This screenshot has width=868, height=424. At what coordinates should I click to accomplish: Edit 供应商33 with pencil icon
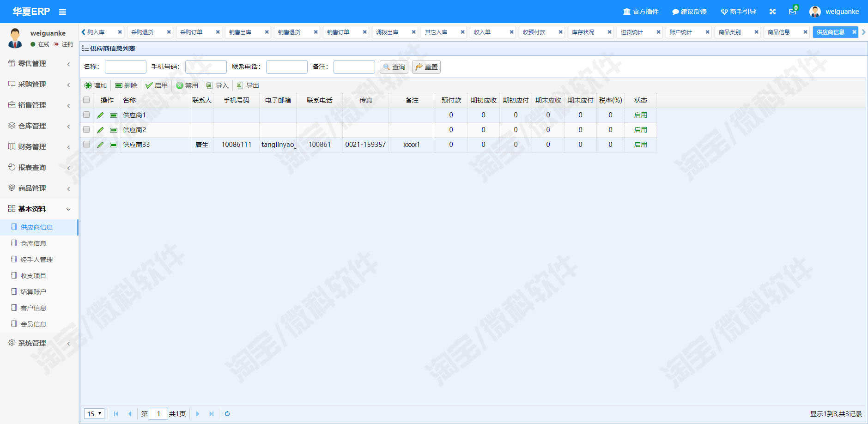pos(100,145)
